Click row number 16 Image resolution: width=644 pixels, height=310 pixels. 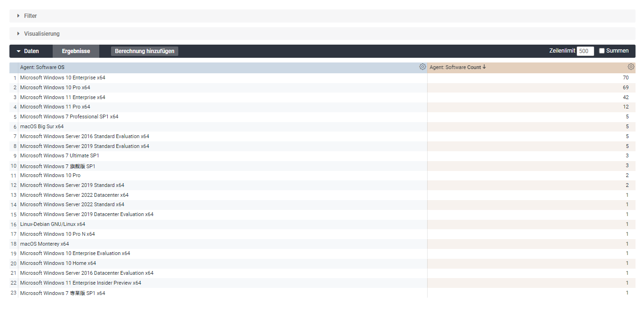(14, 225)
